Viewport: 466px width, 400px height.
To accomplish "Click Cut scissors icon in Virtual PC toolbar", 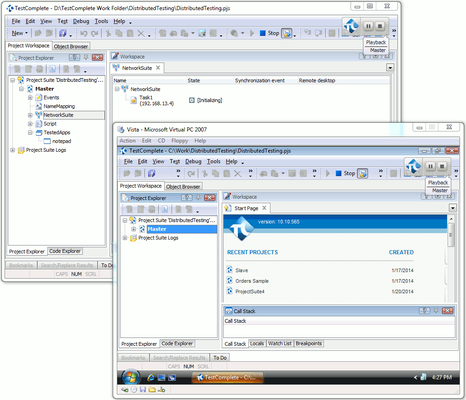I will (x=205, y=173).
